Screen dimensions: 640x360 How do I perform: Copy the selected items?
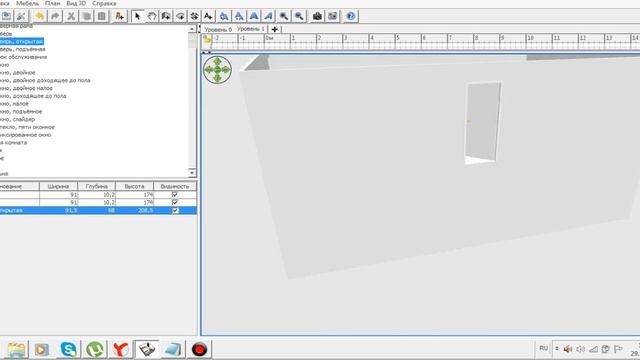pos(86,16)
